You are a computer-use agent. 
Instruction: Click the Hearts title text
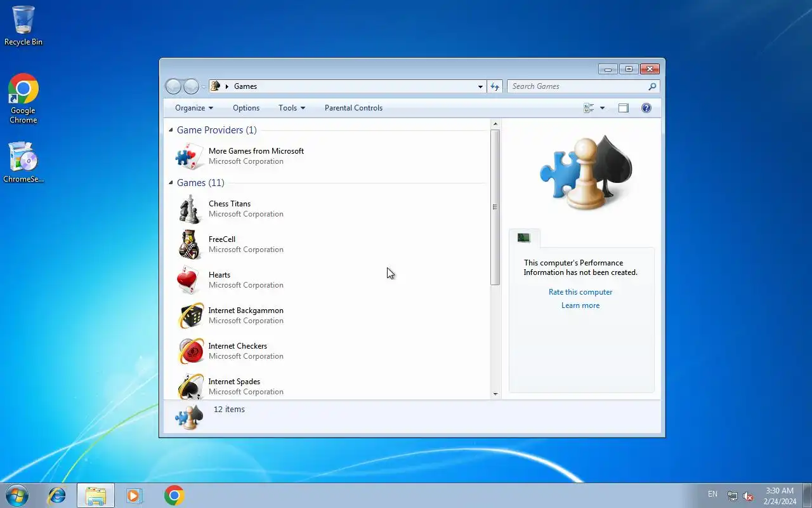tap(219, 275)
